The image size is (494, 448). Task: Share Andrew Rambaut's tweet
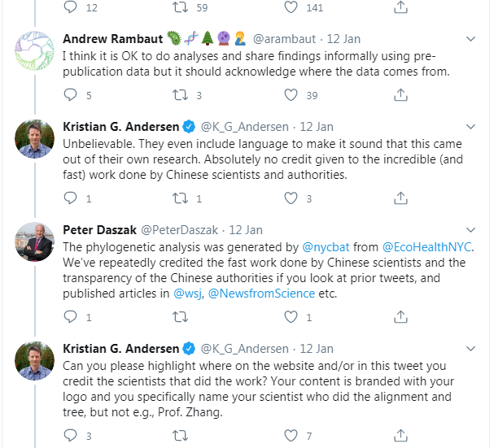400,95
